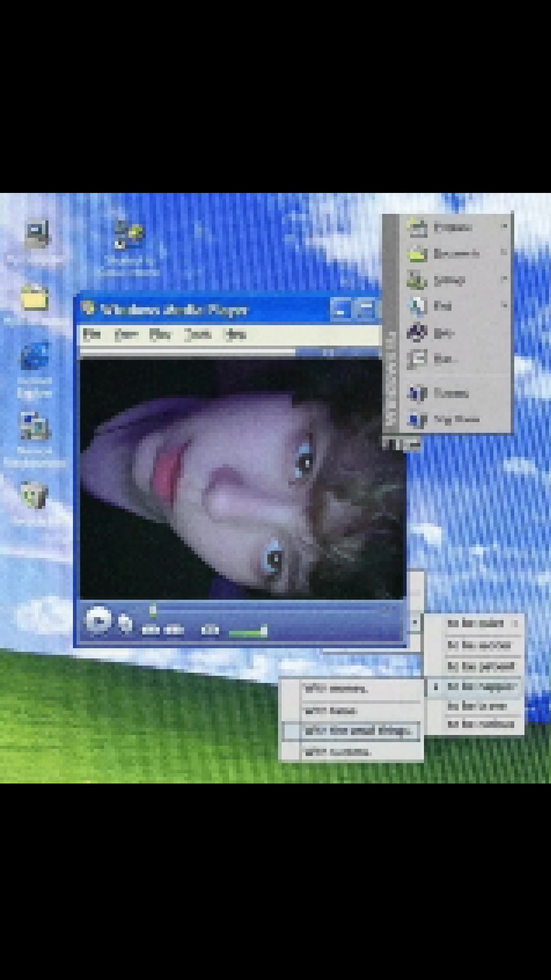Play the video in Windows Media Player
The width and height of the screenshot is (551, 980).
98,621
